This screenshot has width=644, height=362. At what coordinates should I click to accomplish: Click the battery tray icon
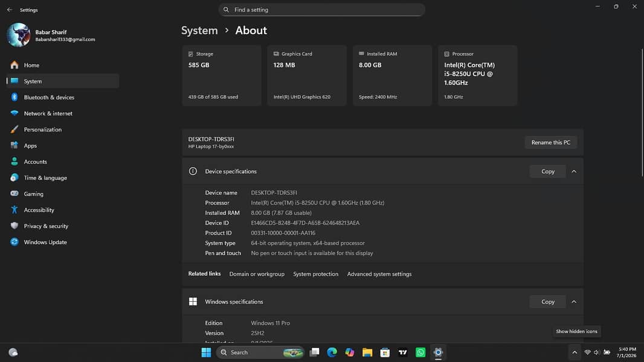(607, 352)
